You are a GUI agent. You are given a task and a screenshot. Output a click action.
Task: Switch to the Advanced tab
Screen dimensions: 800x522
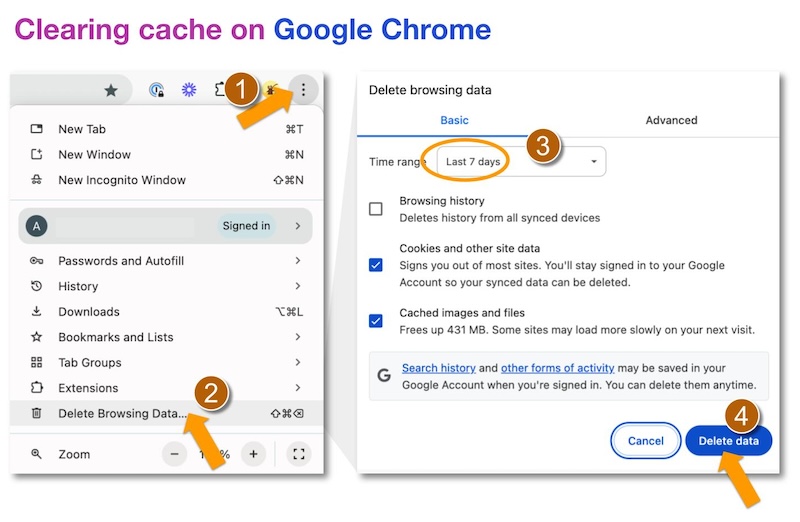pyautogui.click(x=671, y=120)
